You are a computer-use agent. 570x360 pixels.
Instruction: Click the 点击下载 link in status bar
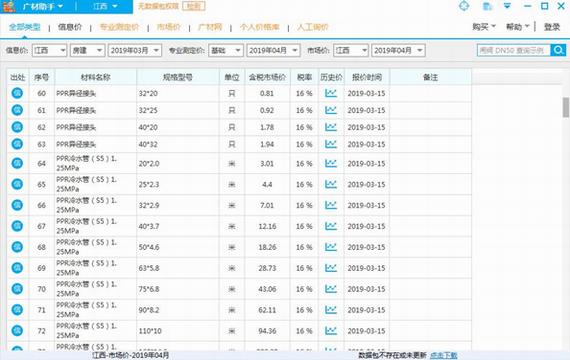(443, 355)
